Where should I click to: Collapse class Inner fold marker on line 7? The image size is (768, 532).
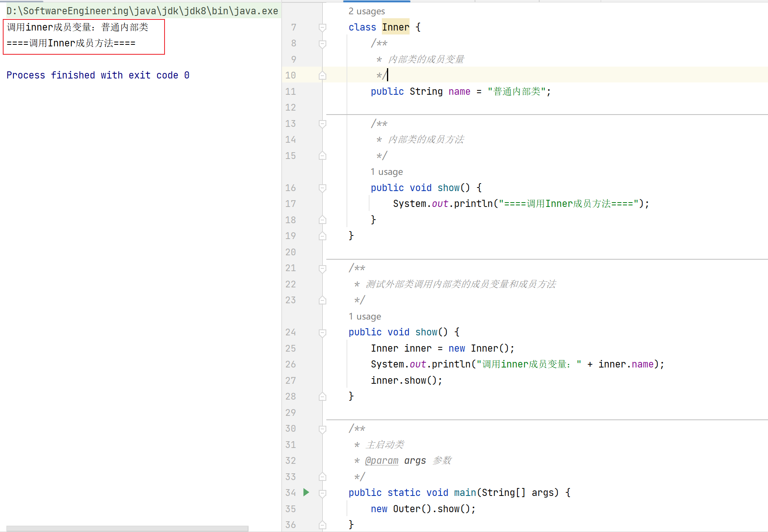point(322,27)
